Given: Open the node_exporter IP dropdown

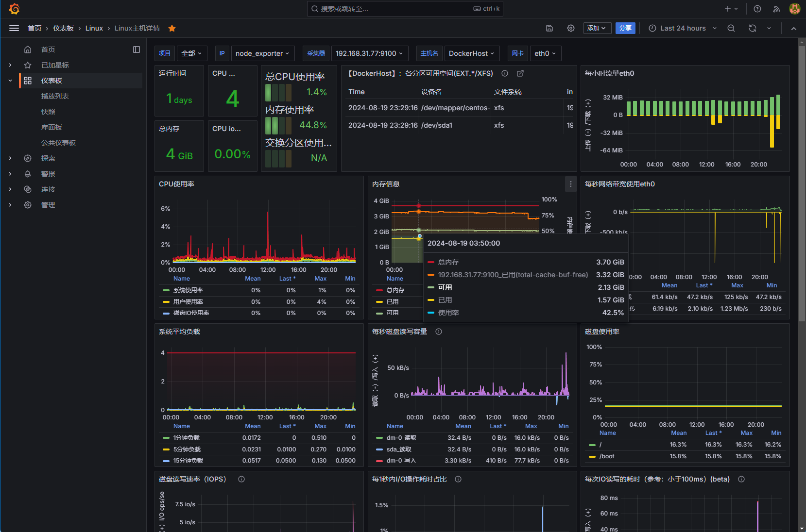Looking at the screenshot, I should coord(262,53).
